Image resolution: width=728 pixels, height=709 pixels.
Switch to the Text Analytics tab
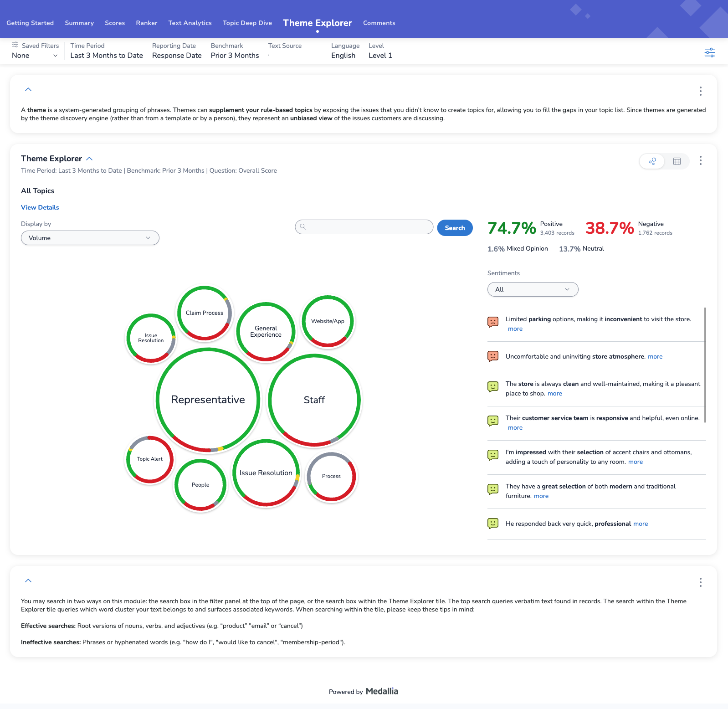tap(190, 23)
